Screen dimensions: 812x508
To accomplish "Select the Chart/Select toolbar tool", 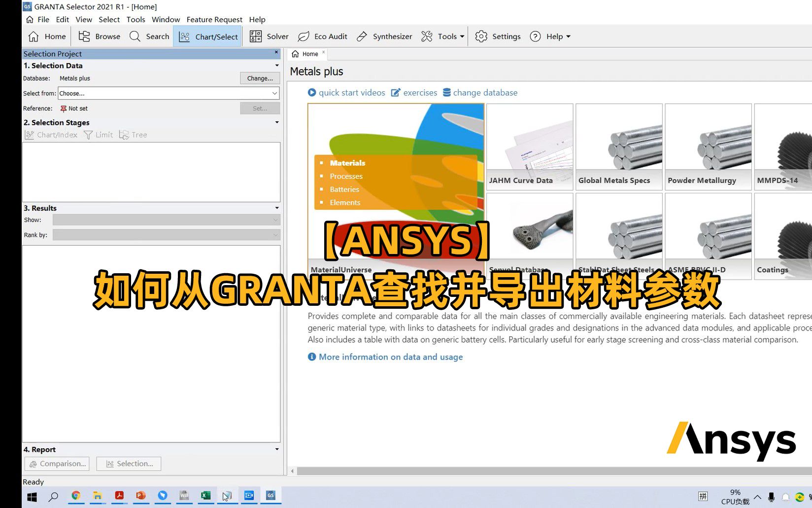I will click(x=208, y=36).
